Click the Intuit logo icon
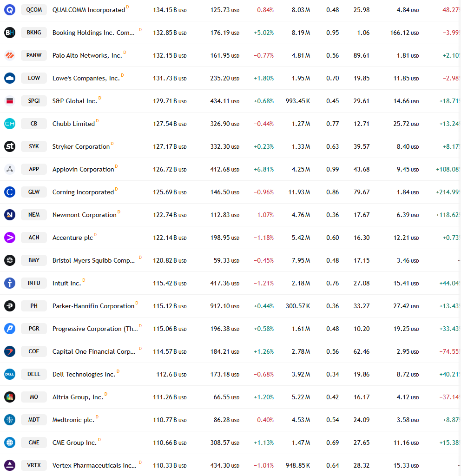 coord(10,283)
